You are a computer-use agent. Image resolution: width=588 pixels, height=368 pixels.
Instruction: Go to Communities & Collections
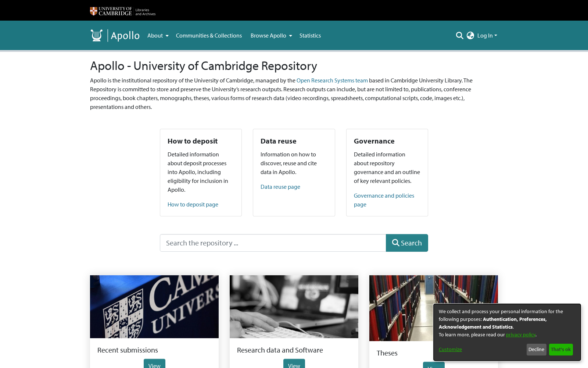coord(209,36)
